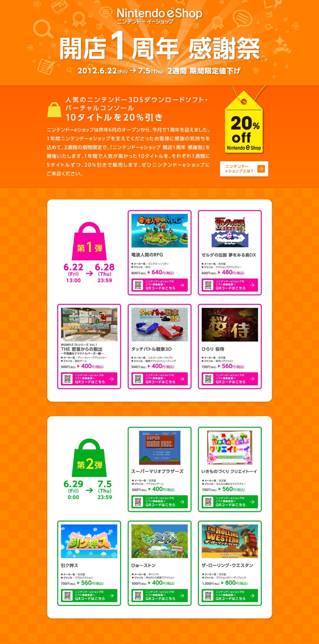Click the QR icon under THE 密室からの脱出

click(x=67, y=379)
